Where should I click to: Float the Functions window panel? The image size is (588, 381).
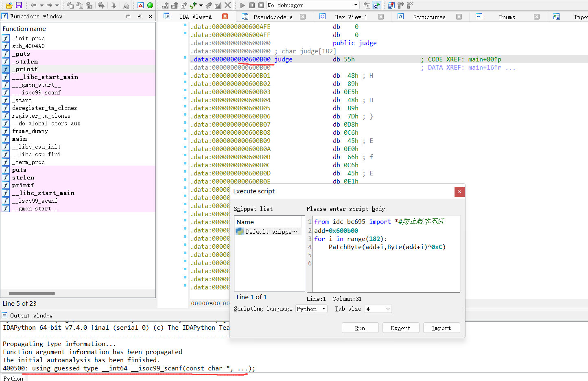click(x=140, y=16)
